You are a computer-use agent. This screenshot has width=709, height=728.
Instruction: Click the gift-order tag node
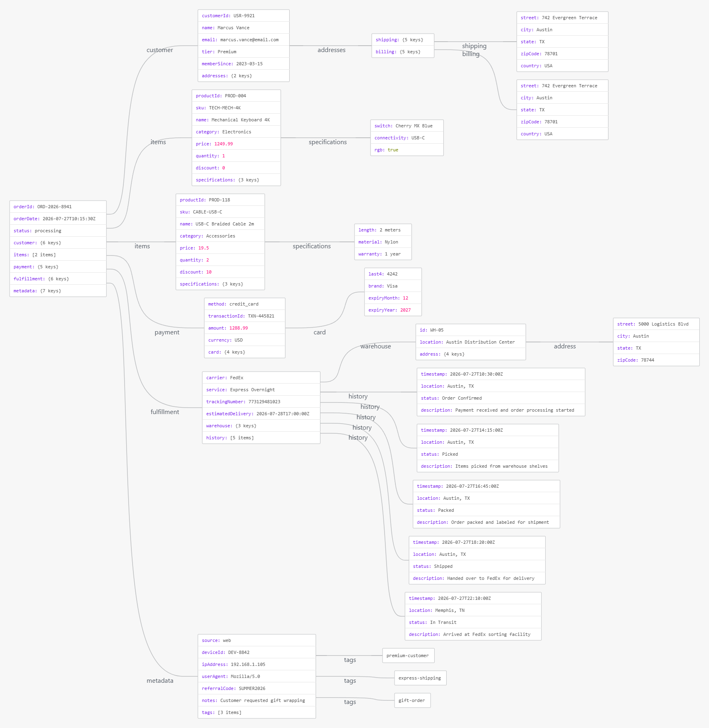click(x=412, y=700)
